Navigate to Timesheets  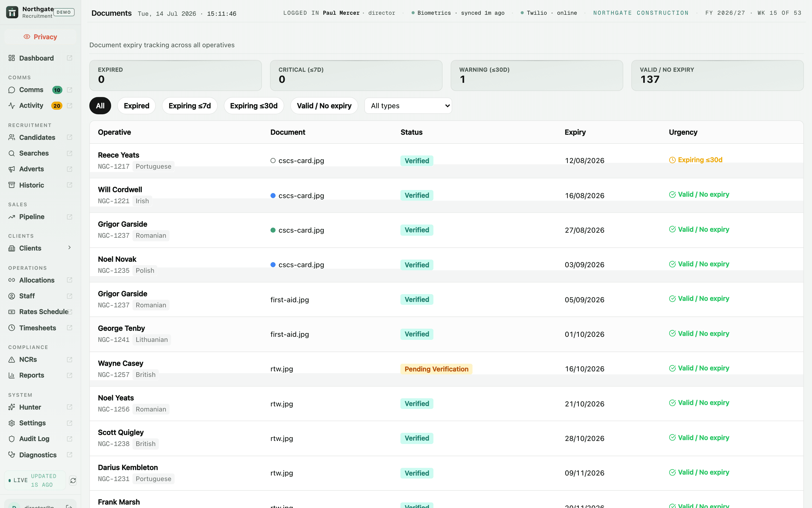(x=38, y=328)
